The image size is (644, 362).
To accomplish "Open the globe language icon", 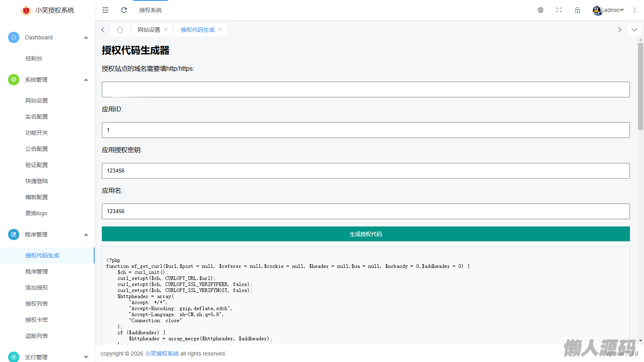I will point(541,10).
